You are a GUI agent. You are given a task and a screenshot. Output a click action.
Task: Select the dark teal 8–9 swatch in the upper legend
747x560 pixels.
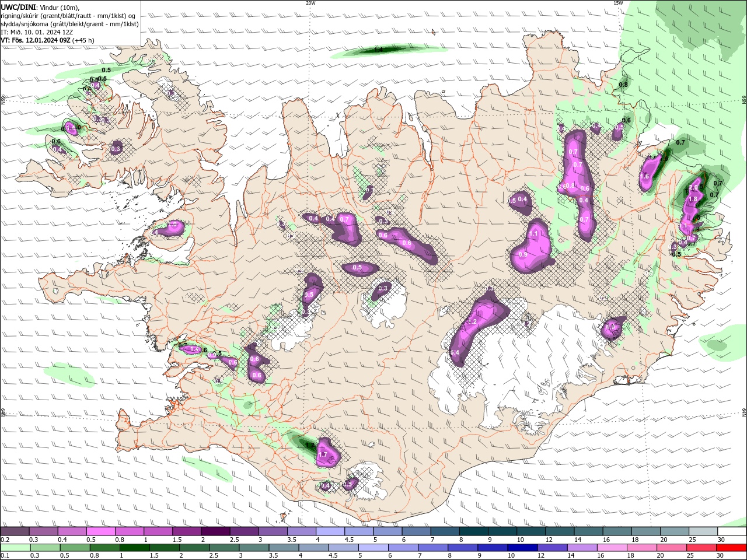point(473,531)
